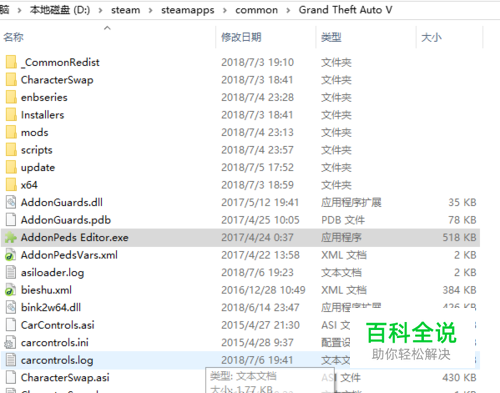Image resolution: width=500 pixels, height=393 pixels.
Task: Sort by the 修改日期 column header
Action: [x=241, y=37]
